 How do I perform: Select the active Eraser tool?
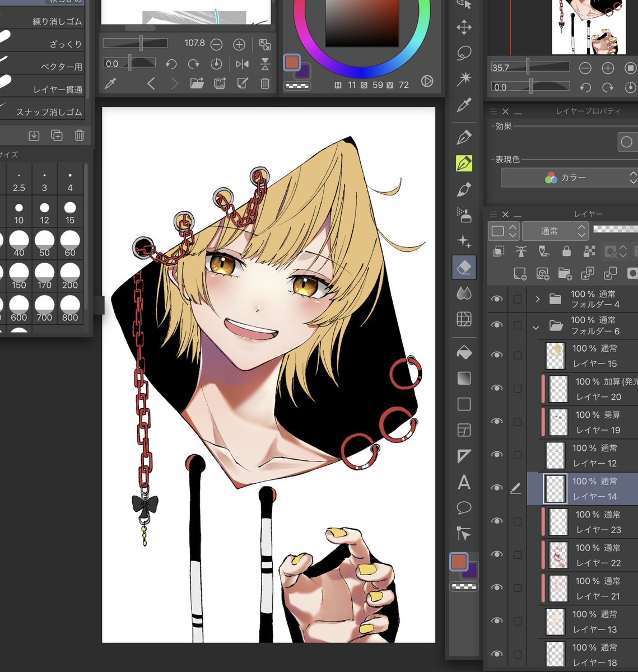tap(464, 268)
